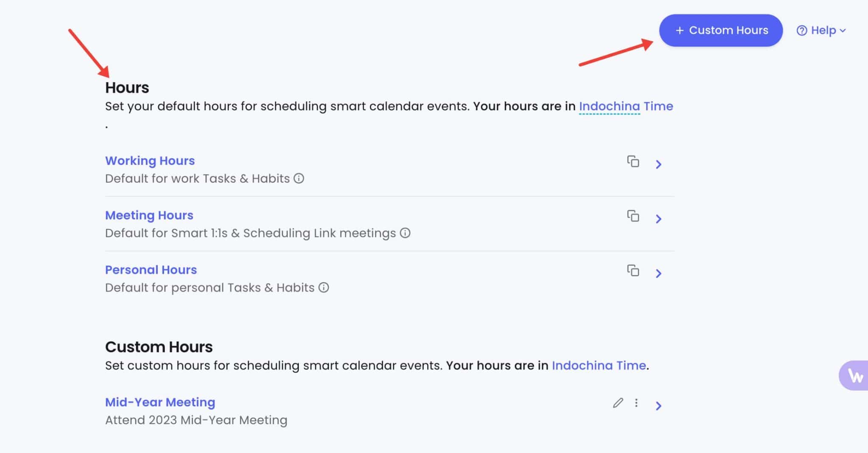Add new Custom Hours button
868x453 pixels.
pos(721,31)
